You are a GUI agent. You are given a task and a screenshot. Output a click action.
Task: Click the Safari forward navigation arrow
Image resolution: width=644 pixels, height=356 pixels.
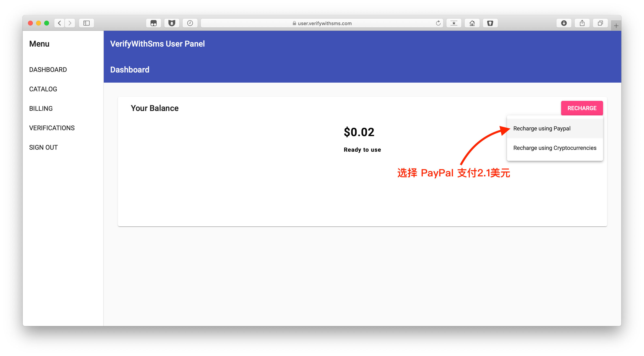click(70, 23)
